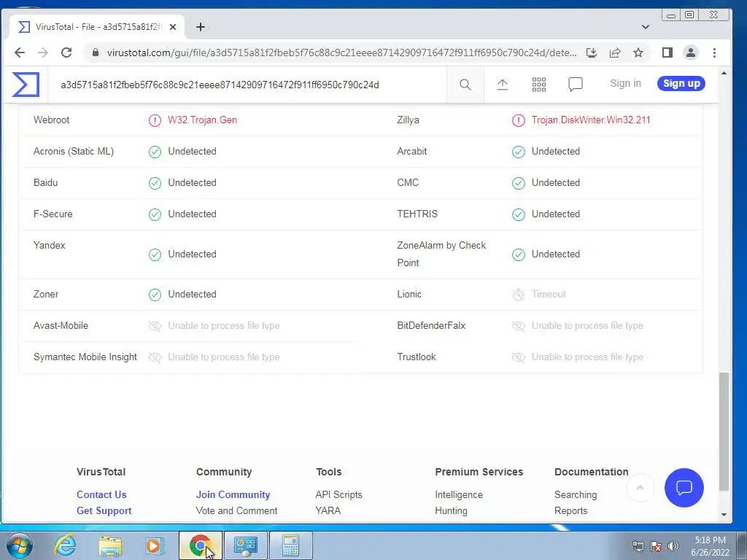
Task: Open the Join Community link
Action: 233,494
